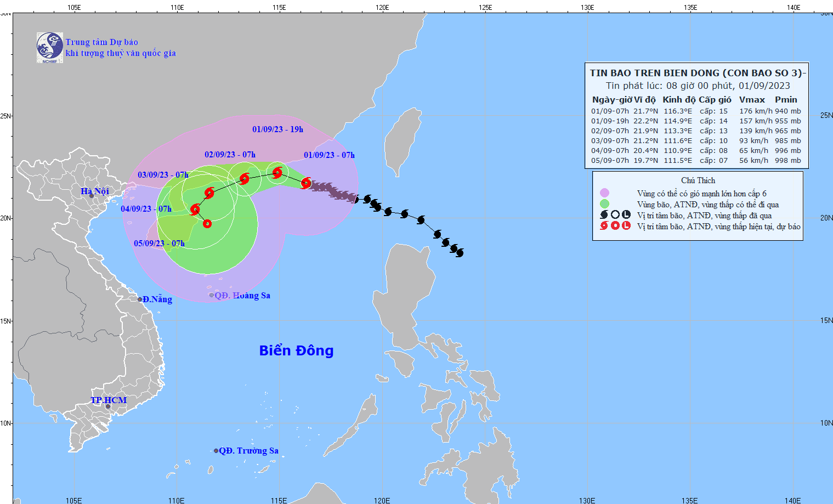Click the red L low-pressure symbol in legend
This screenshot has width=833, height=504.
[626, 225]
